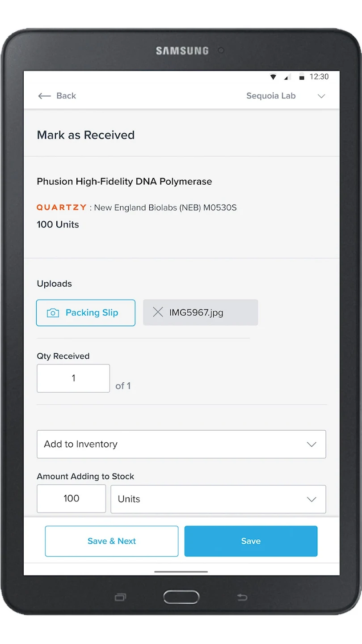Tap the IMG5967.jpg file name
This screenshot has width=362, height=644.
point(196,313)
